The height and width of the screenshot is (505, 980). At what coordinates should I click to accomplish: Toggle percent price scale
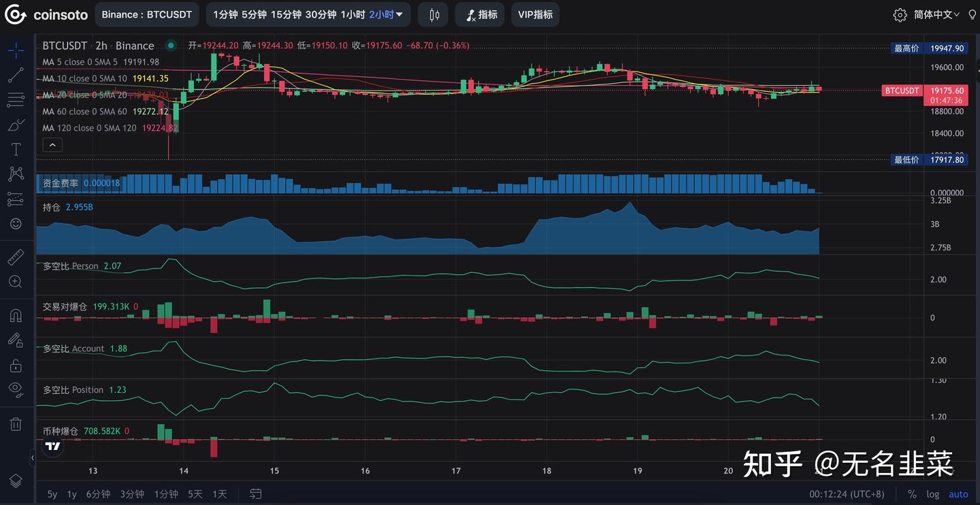point(912,494)
